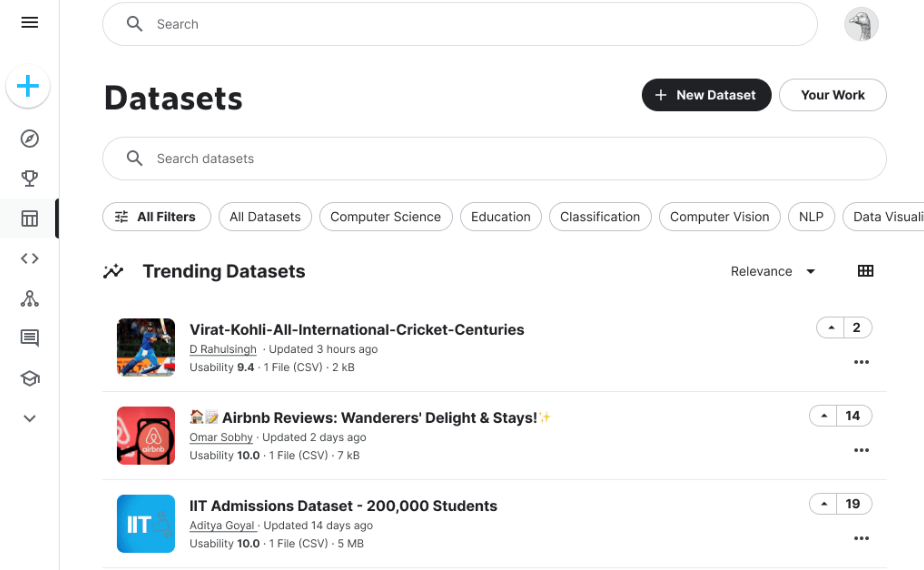
Task: Open three-dot menu for Airbnb Reviews dataset
Action: pyautogui.click(x=861, y=450)
